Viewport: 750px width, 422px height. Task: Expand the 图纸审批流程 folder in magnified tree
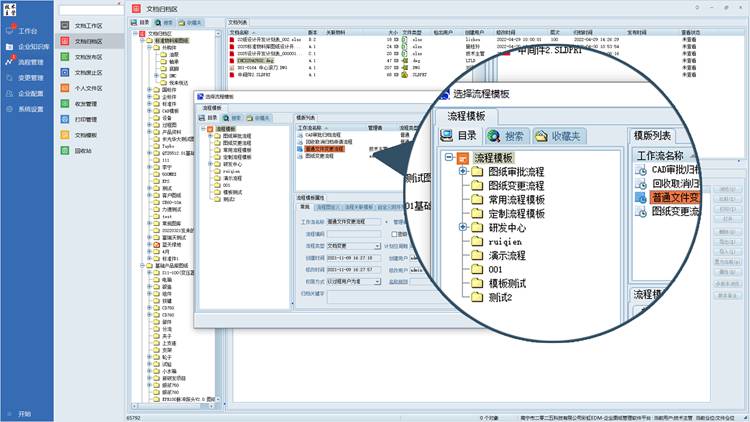[x=464, y=172]
